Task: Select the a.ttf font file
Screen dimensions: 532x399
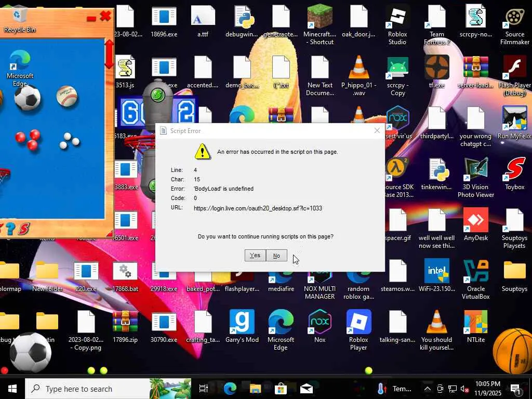Action: coord(203,21)
